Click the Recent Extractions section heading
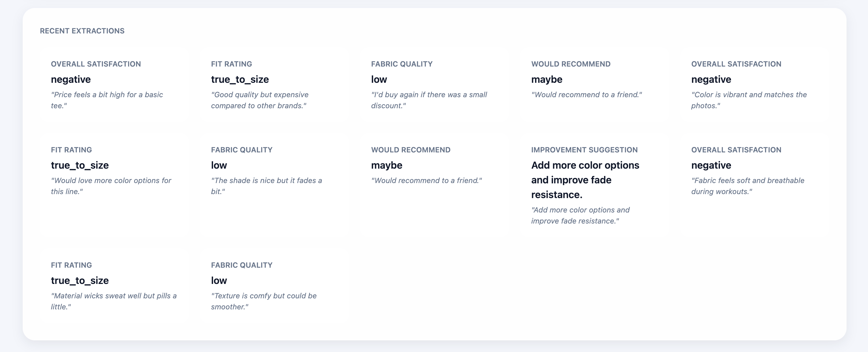The image size is (868, 352). 82,31
